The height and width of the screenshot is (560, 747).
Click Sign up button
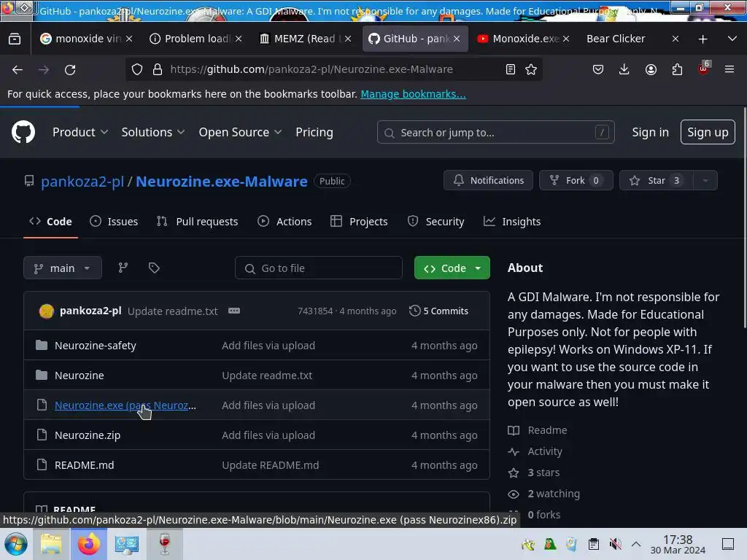coord(708,132)
